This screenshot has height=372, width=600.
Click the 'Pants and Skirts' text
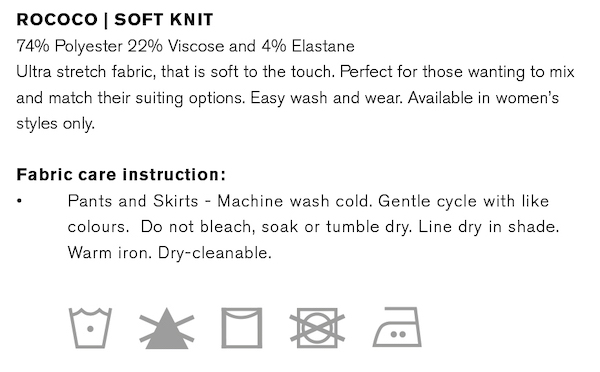point(133,201)
